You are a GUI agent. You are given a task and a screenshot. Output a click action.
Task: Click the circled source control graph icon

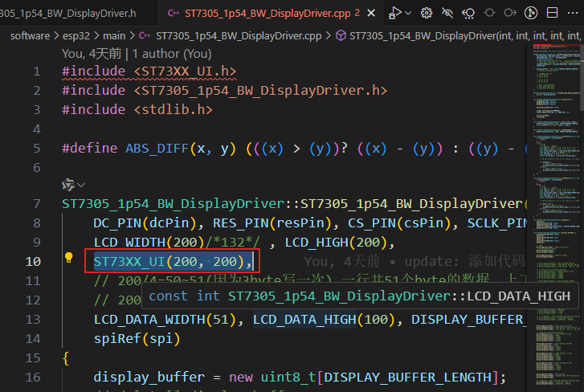(x=530, y=13)
